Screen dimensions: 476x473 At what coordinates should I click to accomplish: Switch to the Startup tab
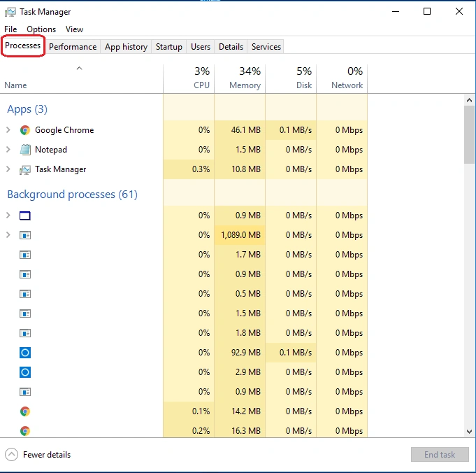coord(169,47)
